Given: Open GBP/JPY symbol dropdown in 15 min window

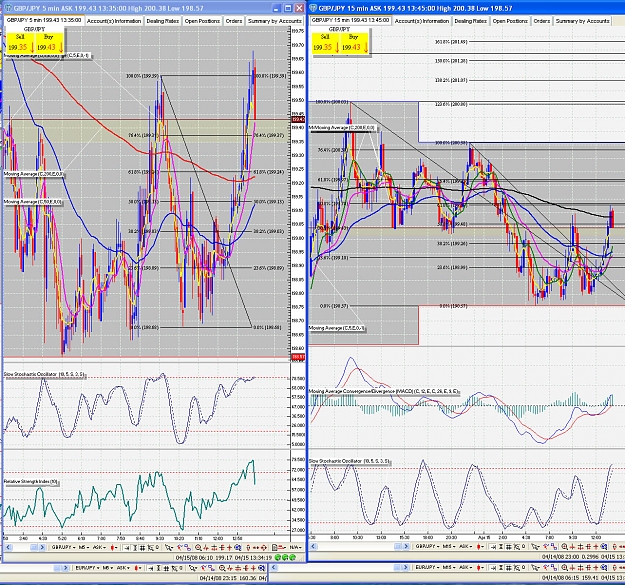Looking at the screenshot, I should tap(428, 546).
